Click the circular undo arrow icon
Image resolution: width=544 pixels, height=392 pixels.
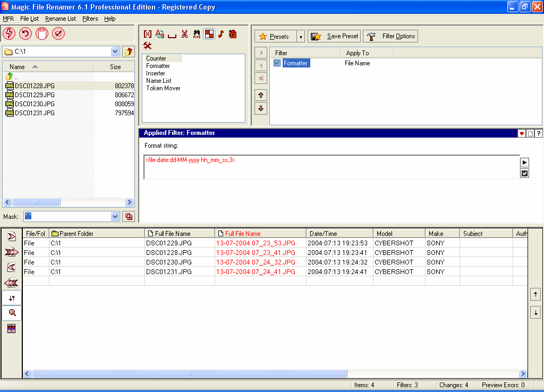[25, 34]
